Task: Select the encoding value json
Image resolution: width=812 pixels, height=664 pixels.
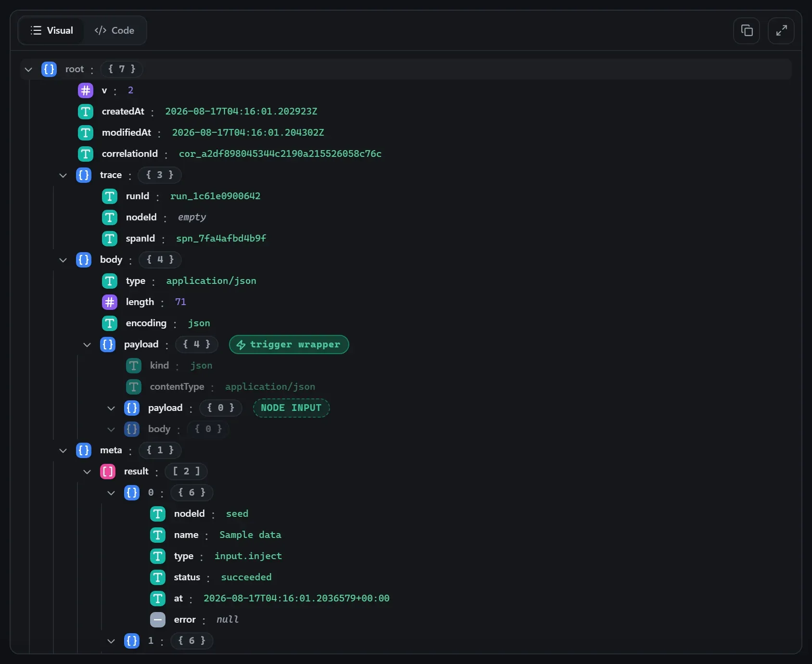Action: point(199,323)
